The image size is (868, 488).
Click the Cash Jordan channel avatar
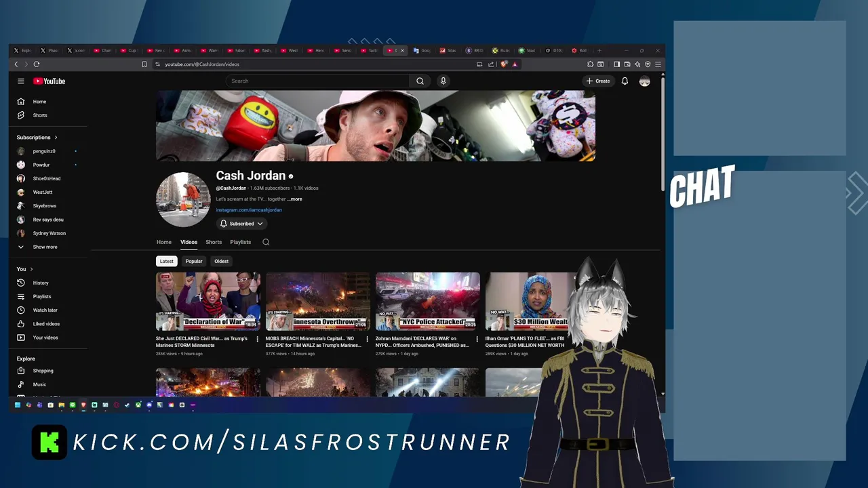(x=183, y=199)
